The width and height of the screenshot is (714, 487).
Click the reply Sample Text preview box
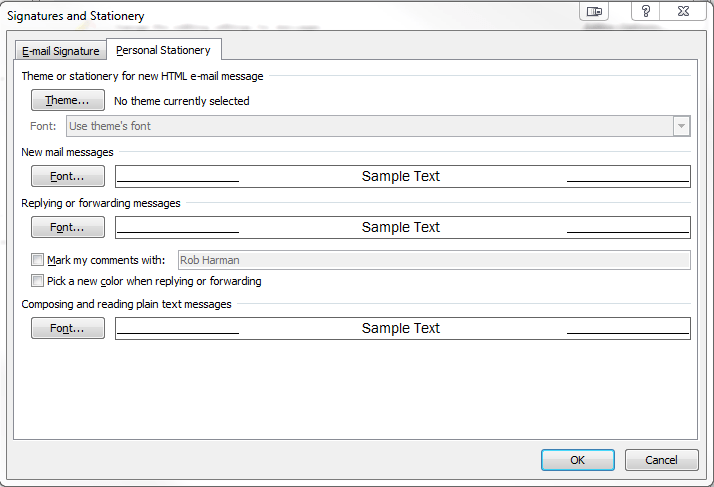(x=403, y=227)
